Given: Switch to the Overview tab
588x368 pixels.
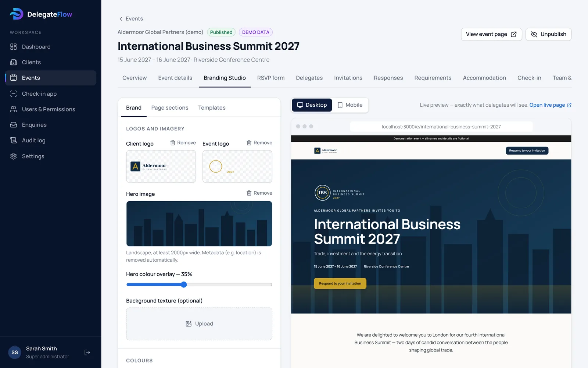Looking at the screenshot, I should point(135,78).
